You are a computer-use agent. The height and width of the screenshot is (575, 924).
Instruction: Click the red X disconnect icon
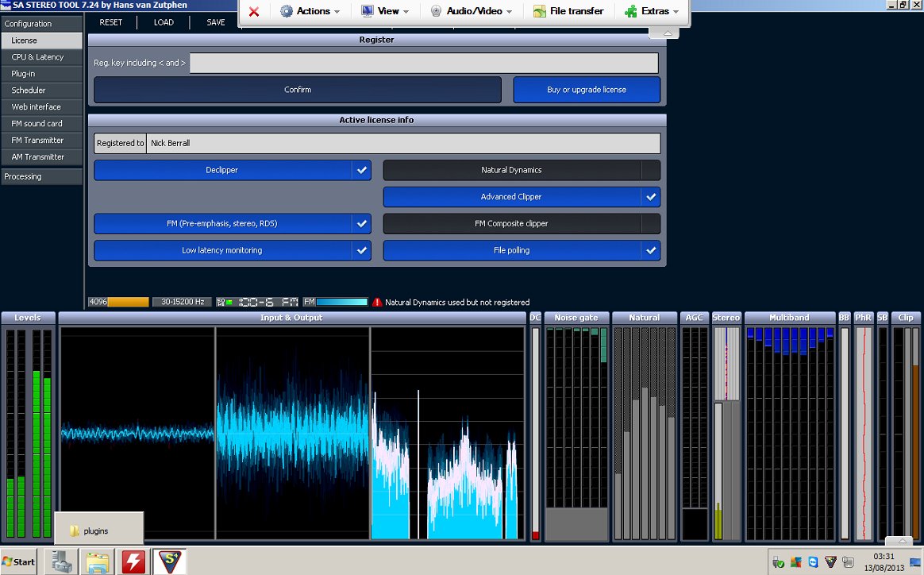(x=254, y=11)
